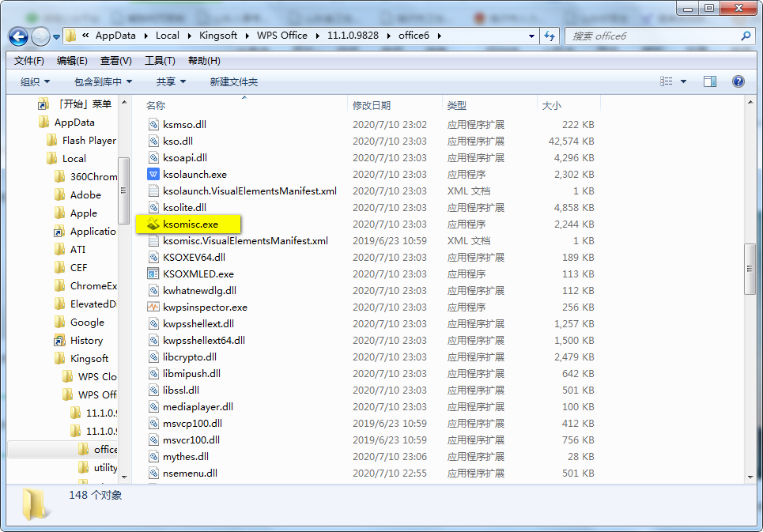763x532 pixels.
Task: Select the kwpsinspector.exe icon
Action: tap(153, 307)
